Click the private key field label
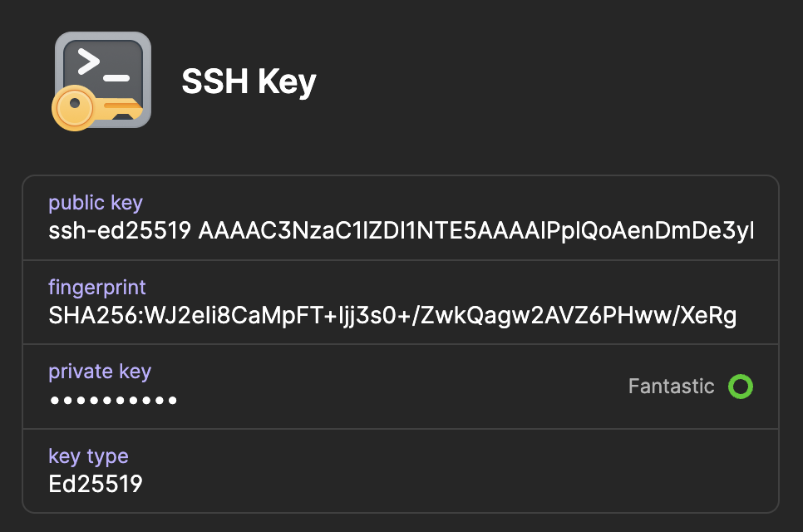The image size is (803, 532). (x=100, y=372)
